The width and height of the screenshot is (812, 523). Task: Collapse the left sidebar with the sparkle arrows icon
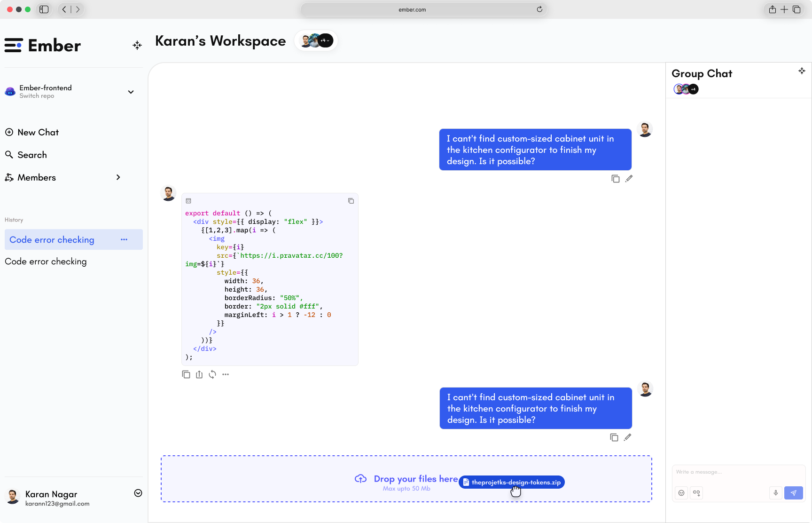tap(137, 45)
